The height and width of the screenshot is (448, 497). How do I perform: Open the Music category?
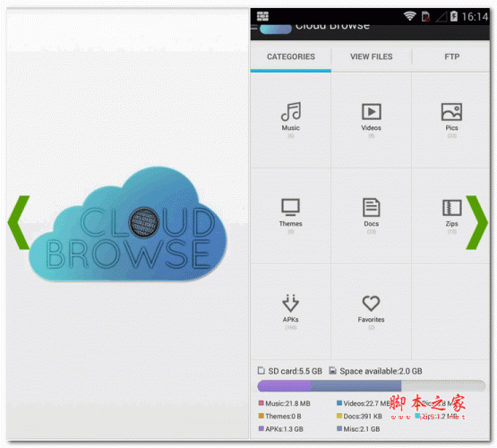(291, 120)
